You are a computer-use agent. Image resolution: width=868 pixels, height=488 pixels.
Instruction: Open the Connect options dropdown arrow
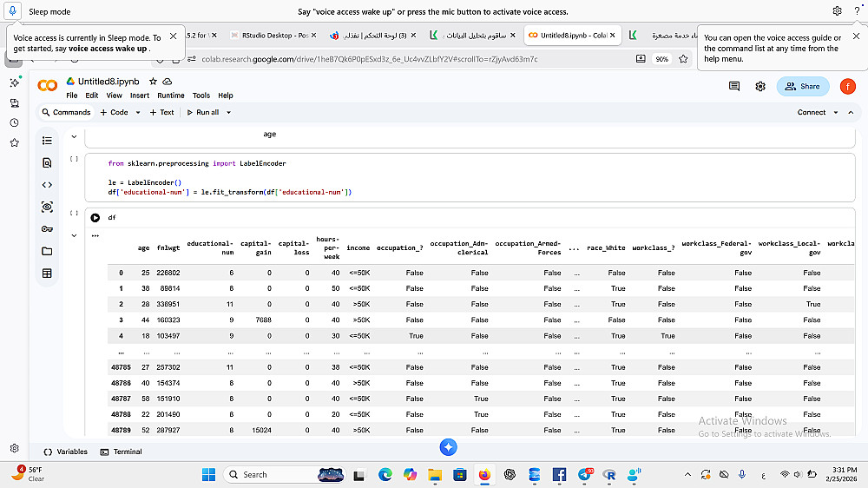[836, 112]
